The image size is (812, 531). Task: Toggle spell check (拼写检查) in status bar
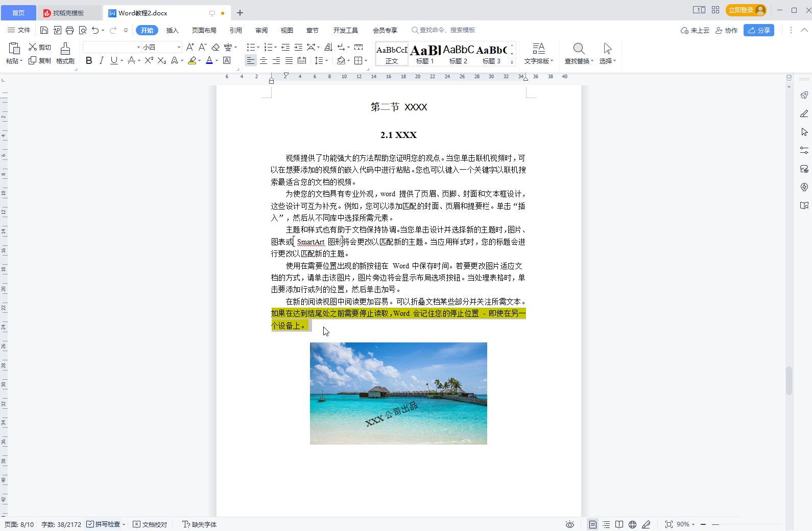click(104, 524)
